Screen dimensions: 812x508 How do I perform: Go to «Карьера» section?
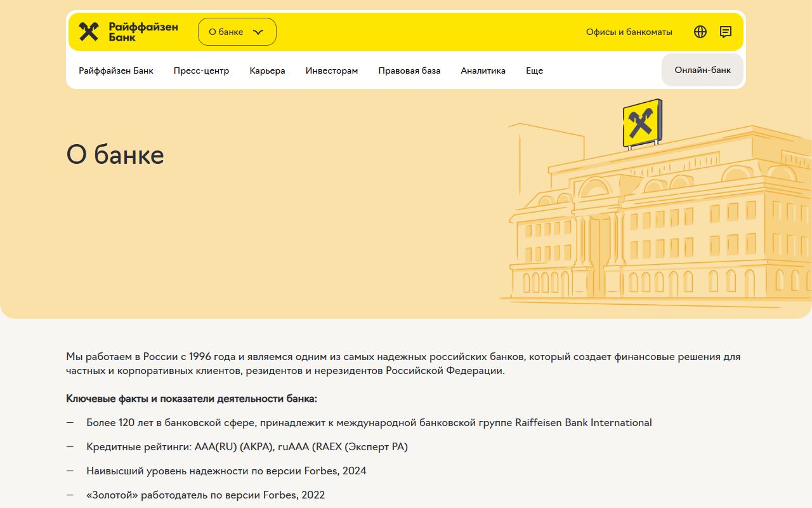pos(268,70)
